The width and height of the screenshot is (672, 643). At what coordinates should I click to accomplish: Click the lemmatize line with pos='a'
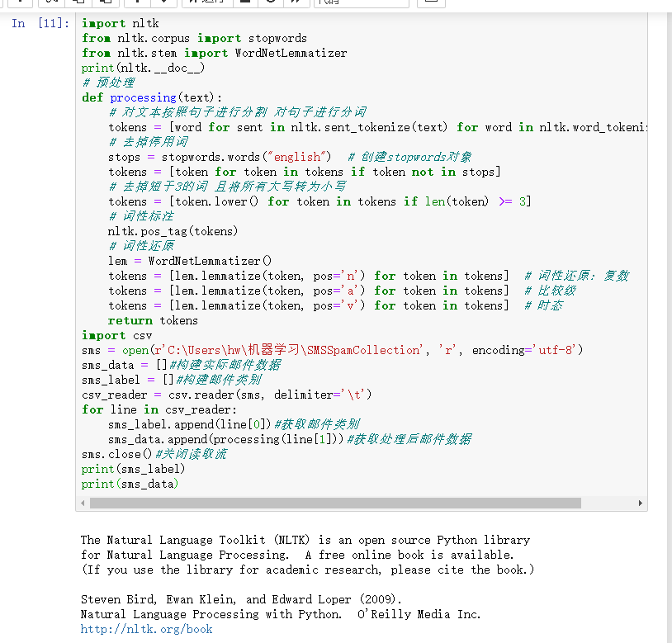coord(308,291)
